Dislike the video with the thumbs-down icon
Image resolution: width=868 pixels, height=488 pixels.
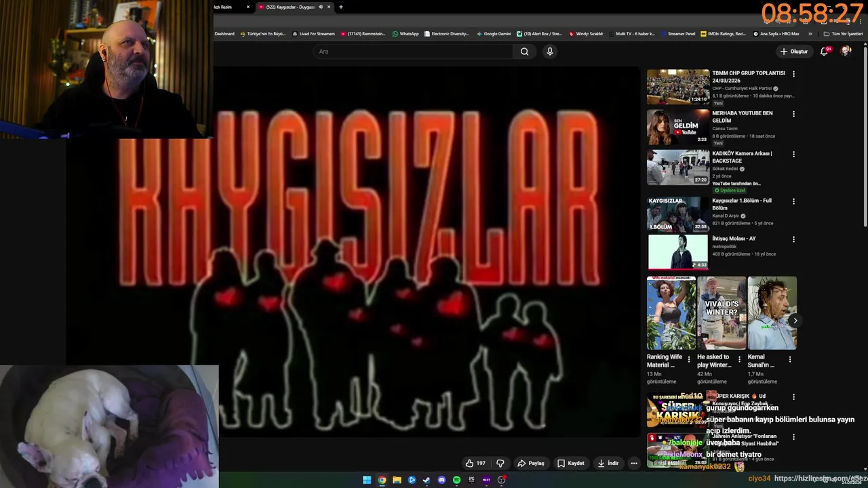[x=500, y=463]
